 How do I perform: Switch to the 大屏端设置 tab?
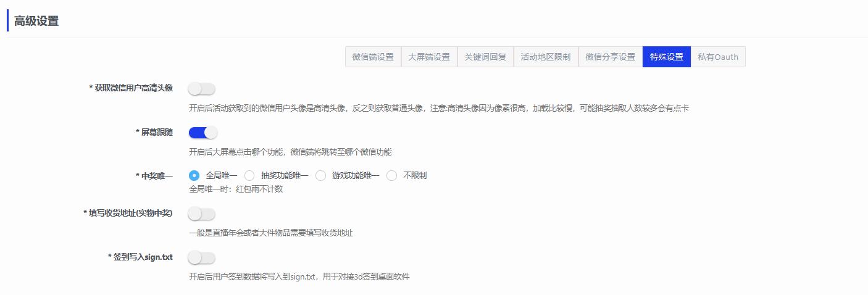429,57
